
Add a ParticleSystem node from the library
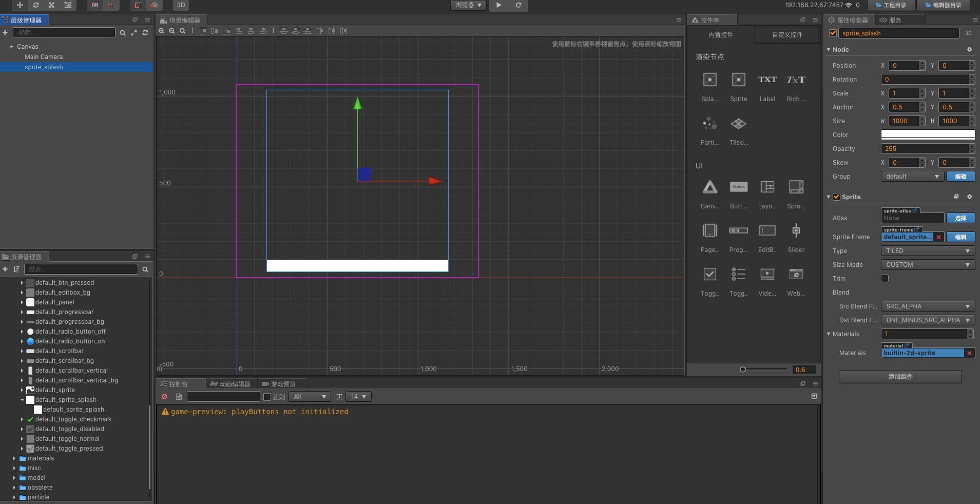click(709, 131)
